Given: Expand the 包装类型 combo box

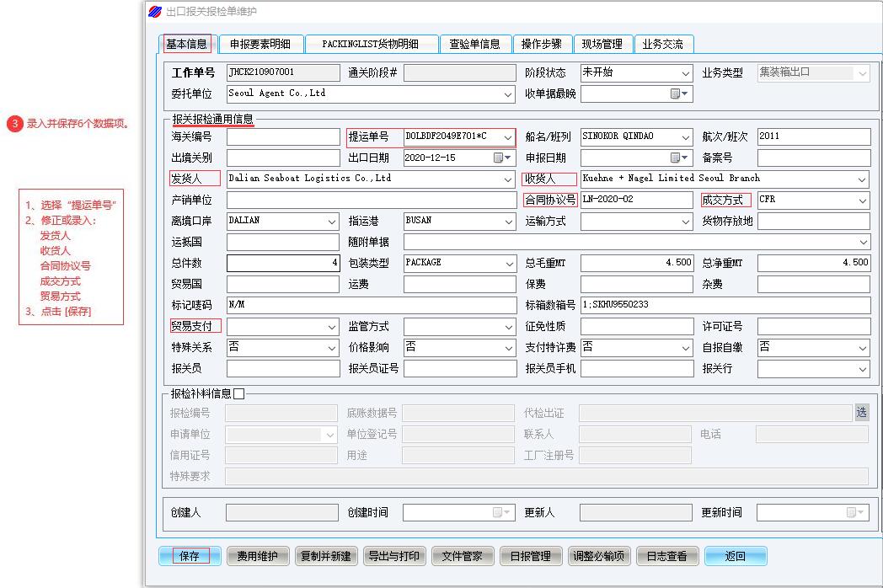Looking at the screenshot, I should pyautogui.click(x=508, y=263).
